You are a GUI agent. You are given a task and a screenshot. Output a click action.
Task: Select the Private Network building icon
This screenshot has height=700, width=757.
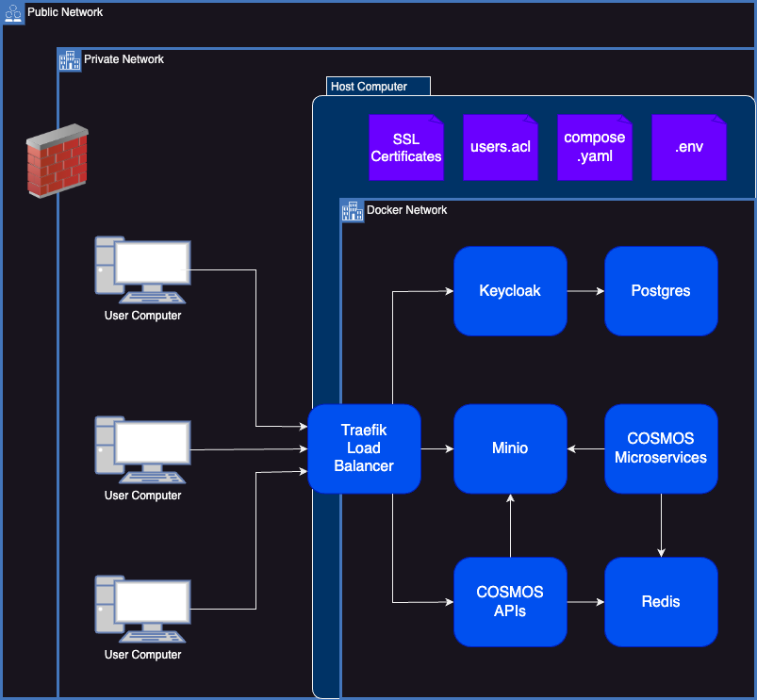tap(70, 60)
